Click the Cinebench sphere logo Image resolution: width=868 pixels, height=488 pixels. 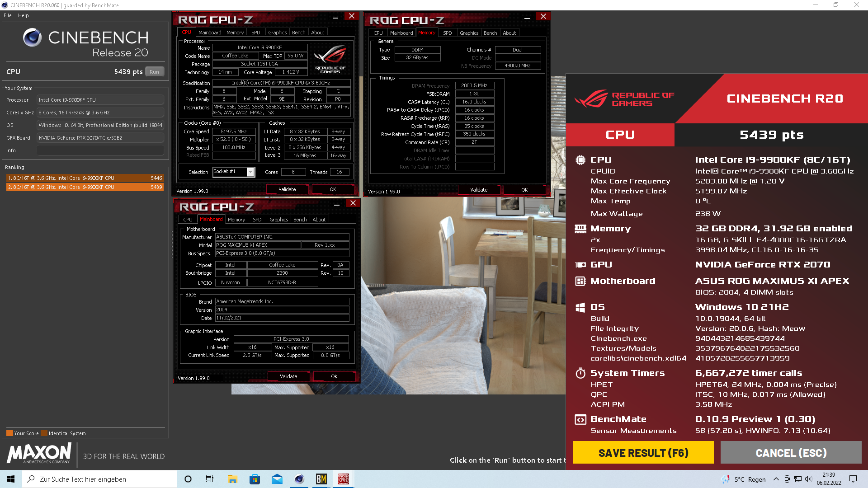[x=33, y=38]
